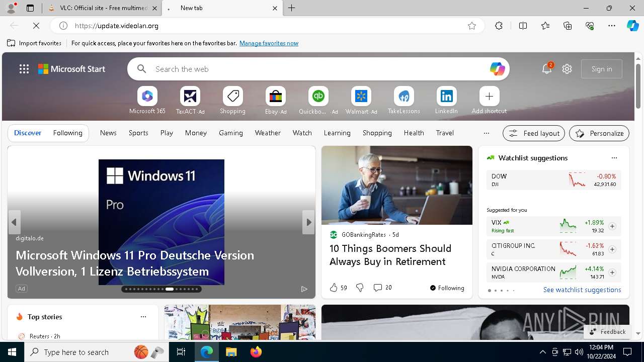This screenshot has height=362, width=644.
Task: Click the Feedback button
Action: pos(607,331)
